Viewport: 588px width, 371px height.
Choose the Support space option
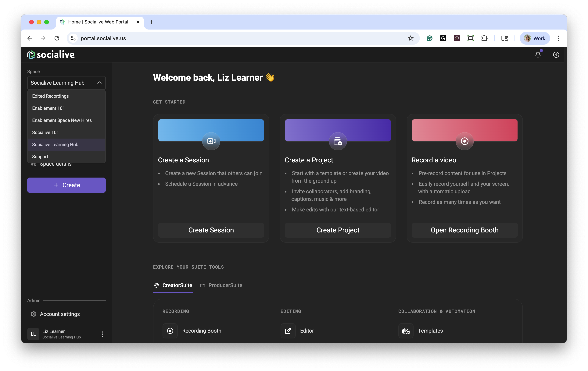coord(40,157)
